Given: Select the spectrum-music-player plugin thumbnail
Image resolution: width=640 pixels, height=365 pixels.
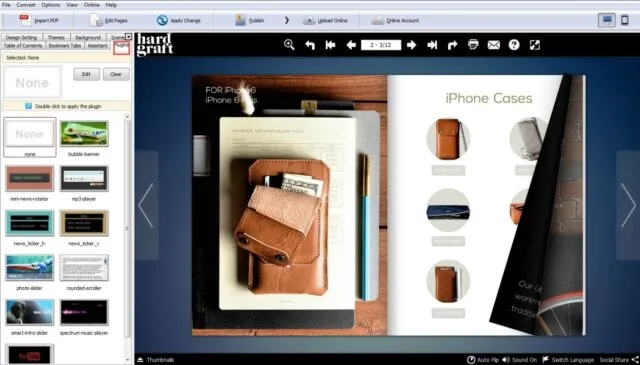Looking at the screenshot, I should pyautogui.click(x=84, y=312).
